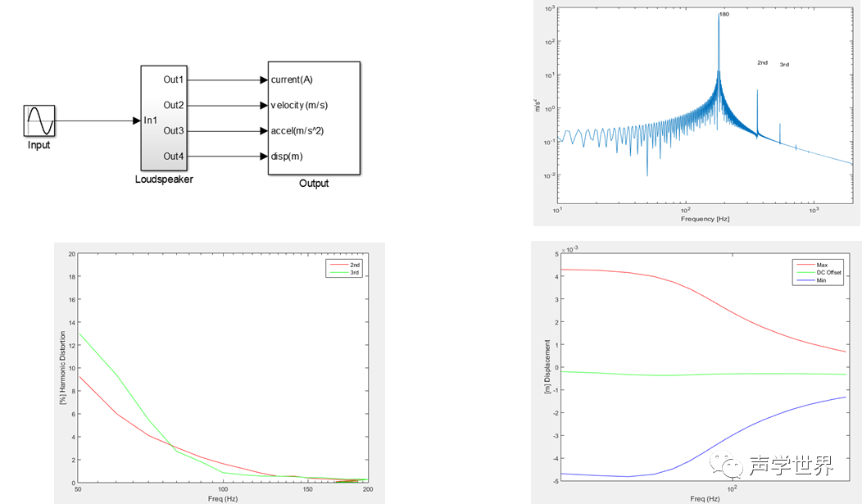Click the 180 peak label in spectrum
Image resolution: width=862 pixels, height=504 pixels.
(x=724, y=15)
